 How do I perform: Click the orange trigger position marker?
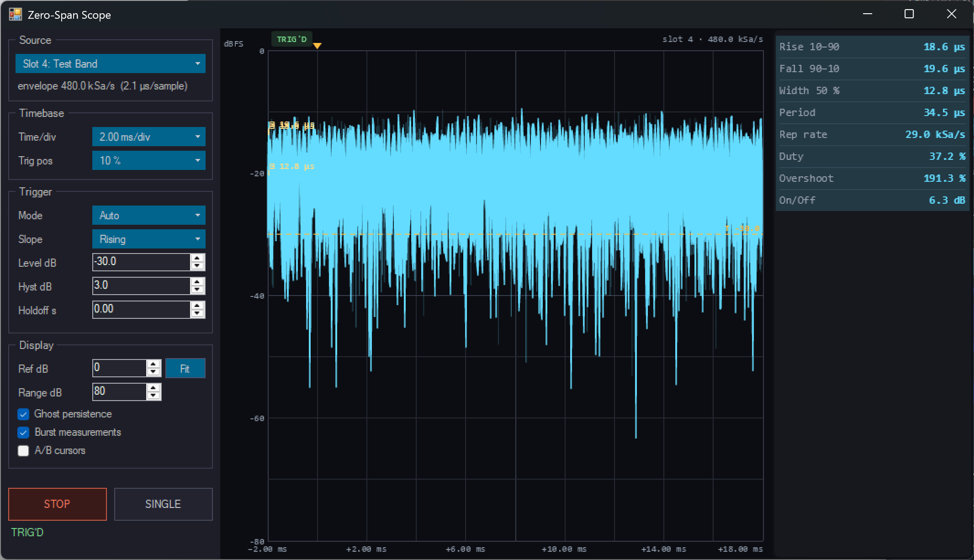click(317, 45)
